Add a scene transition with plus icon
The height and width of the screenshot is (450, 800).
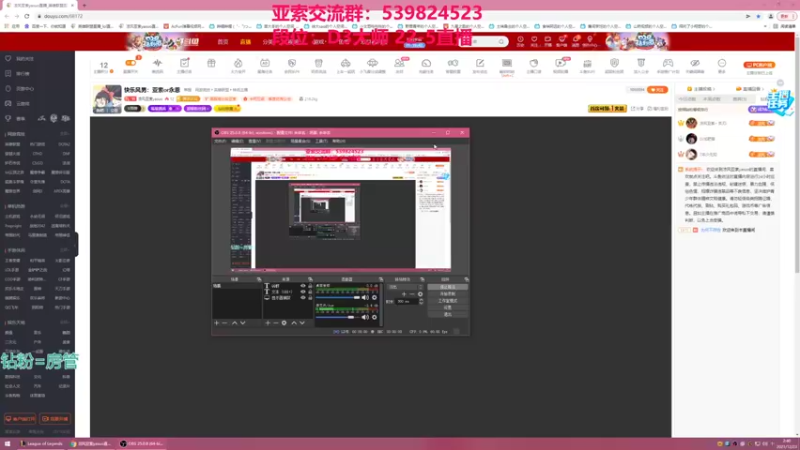tap(404, 294)
